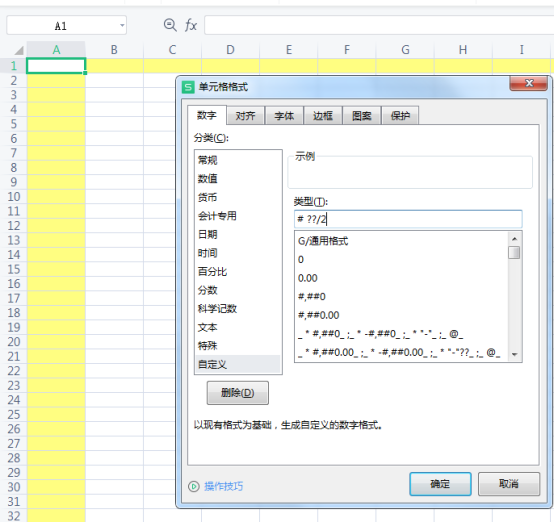
Task: Select row 20 header
Action: tap(13, 342)
